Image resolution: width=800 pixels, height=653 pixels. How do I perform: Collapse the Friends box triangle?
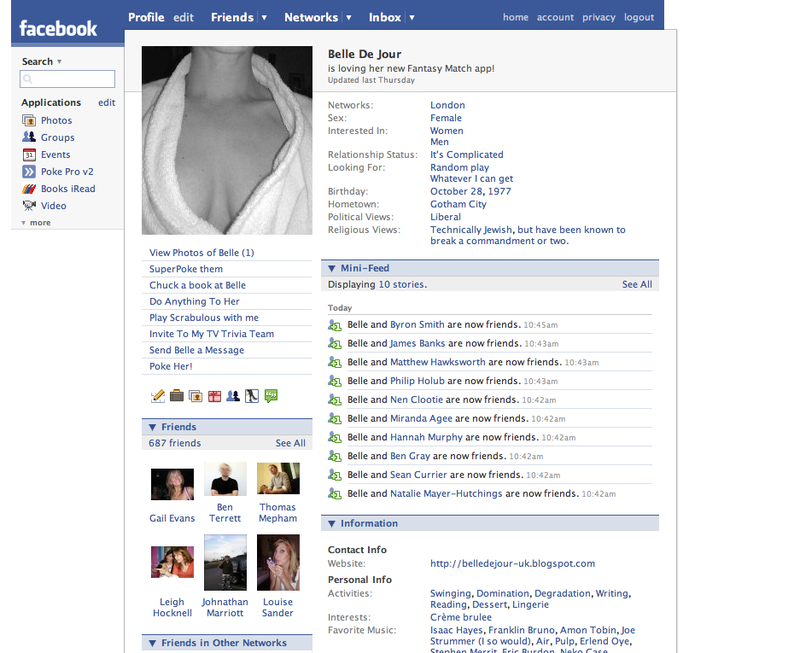coord(153,427)
